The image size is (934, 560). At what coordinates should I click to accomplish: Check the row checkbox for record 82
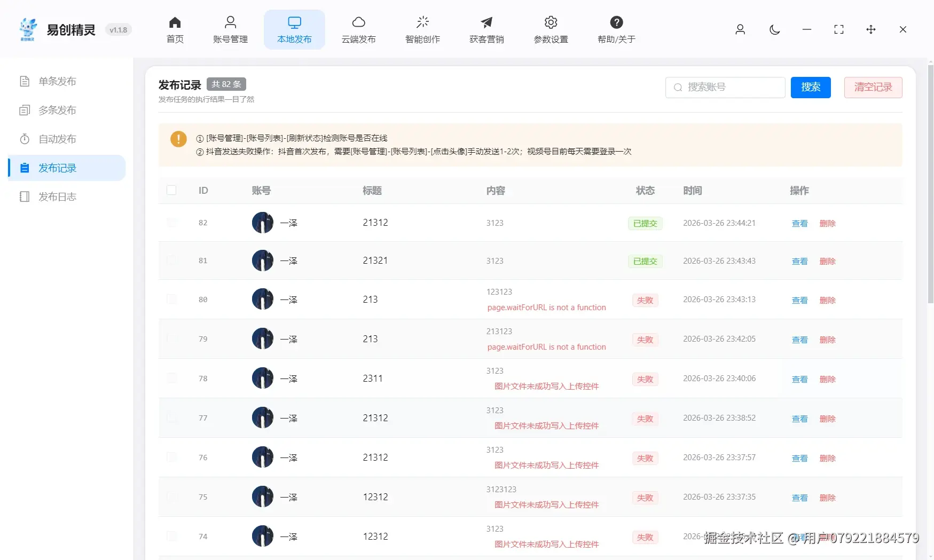(171, 223)
